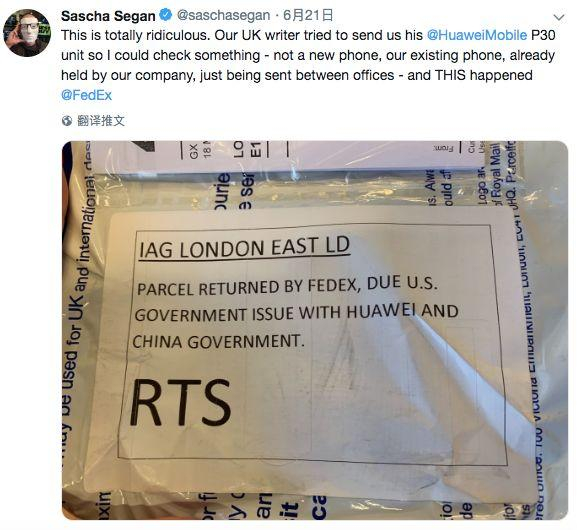Screen dimensions: 577x530
Task: Open the attached parcel photo
Action: 315,330
